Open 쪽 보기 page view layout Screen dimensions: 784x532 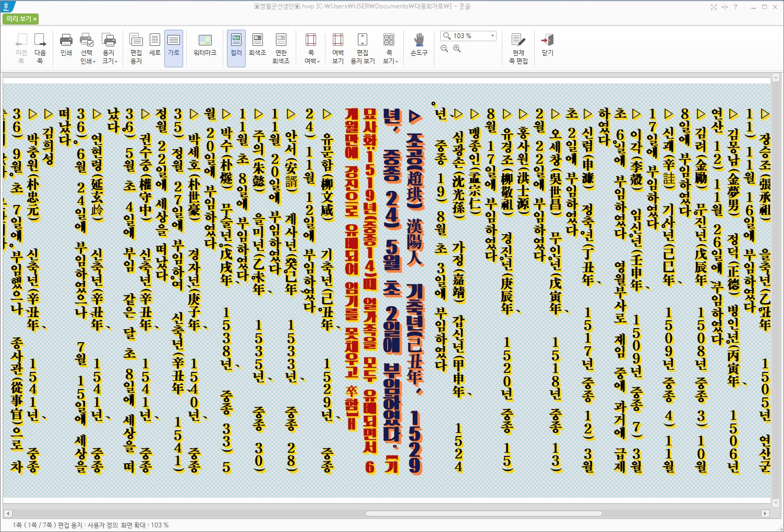(x=389, y=48)
